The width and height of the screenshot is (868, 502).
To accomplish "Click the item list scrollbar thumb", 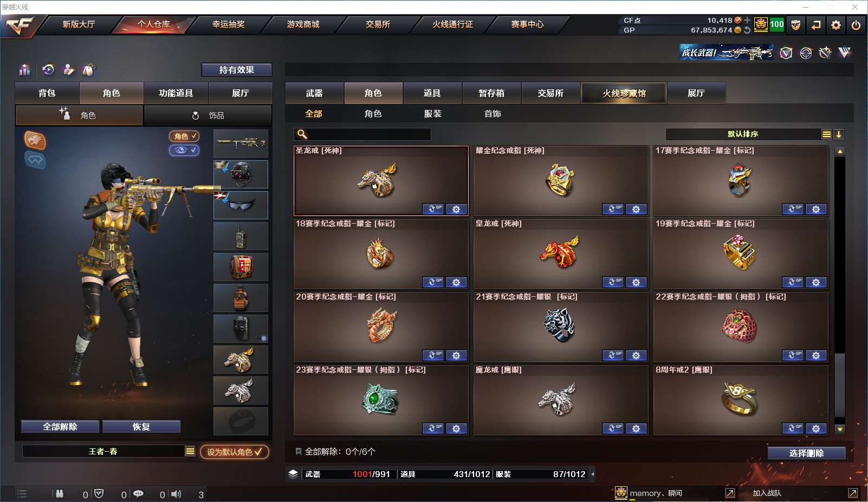I will click(840, 384).
